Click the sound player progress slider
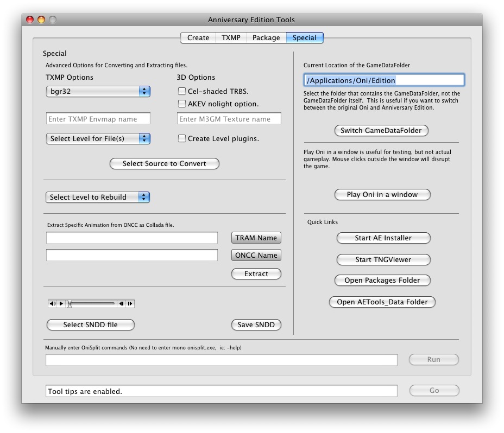The image size is (504, 433). [x=92, y=303]
